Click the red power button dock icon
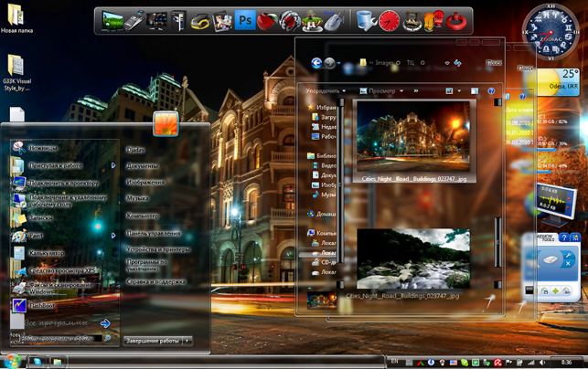The height and width of the screenshot is (369, 588). pyautogui.click(x=456, y=21)
